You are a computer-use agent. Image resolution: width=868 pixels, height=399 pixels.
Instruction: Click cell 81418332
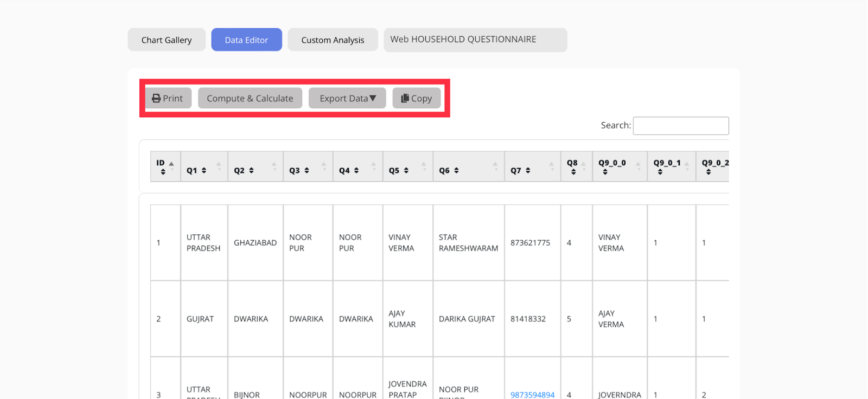pos(533,319)
